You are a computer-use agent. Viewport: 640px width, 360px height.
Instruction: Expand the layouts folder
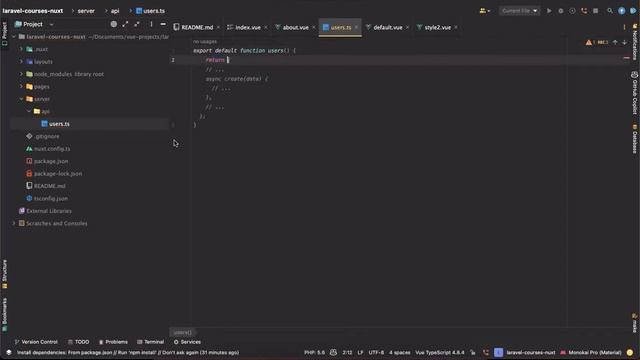21,62
